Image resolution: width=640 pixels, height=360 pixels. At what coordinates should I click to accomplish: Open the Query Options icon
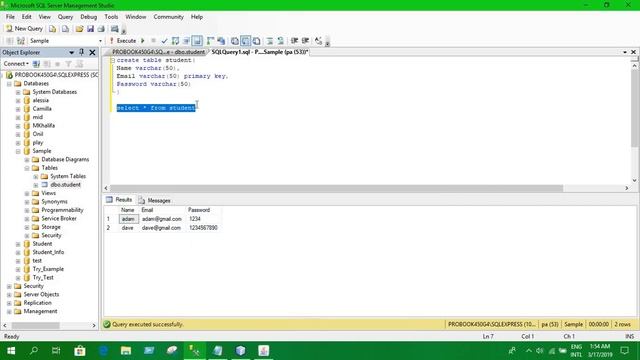(187, 41)
